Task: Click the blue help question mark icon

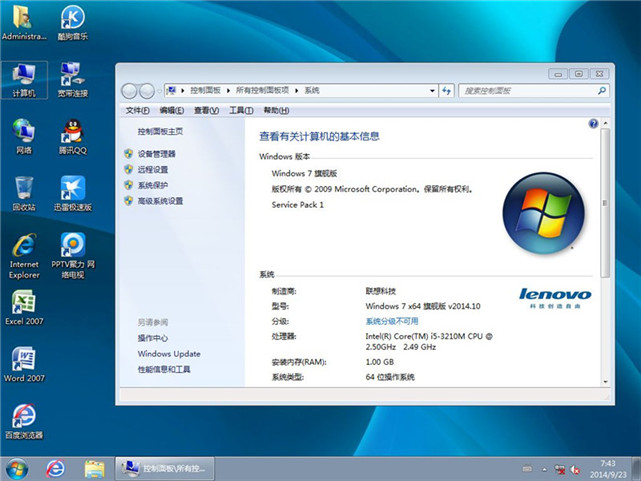Action: pyautogui.click(x=593, y=124)
